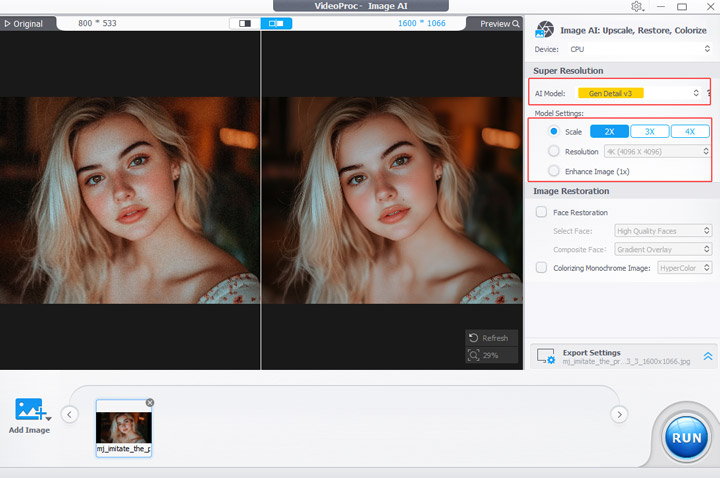The width and height of the screenshot is (720, 478).
Task: Click the original image in the left pane
Action: 130,200
